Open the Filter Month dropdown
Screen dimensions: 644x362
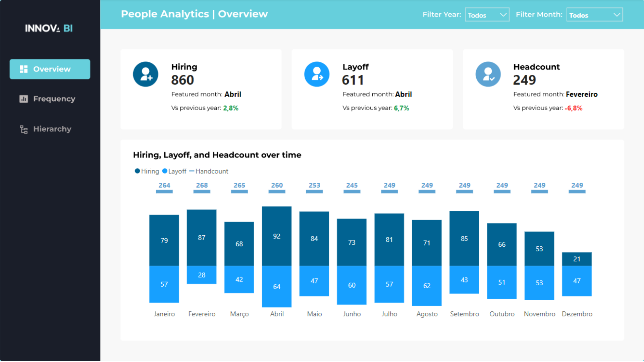click(x=595, y=14)
